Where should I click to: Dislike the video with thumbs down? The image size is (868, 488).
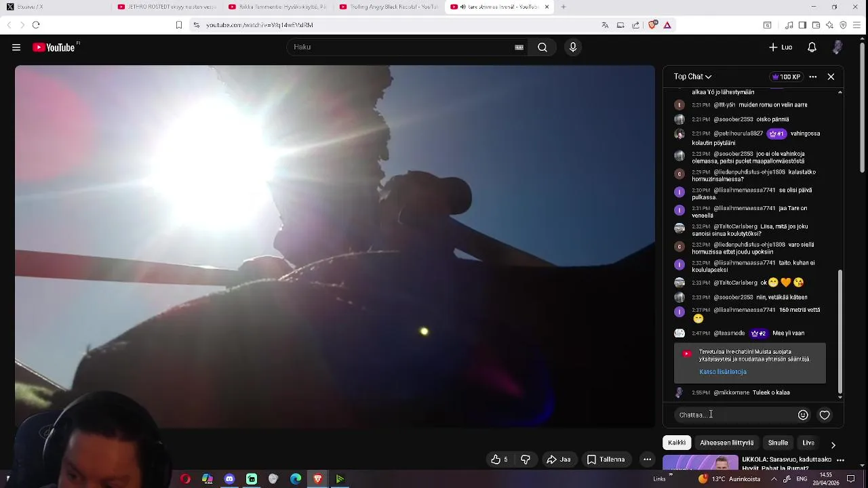[x=526, y=460]
